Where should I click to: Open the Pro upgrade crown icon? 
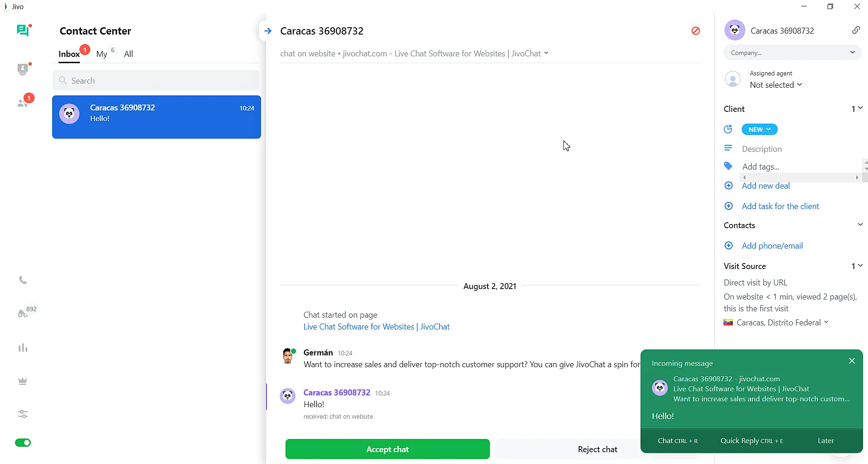click(x=22, y=381)
